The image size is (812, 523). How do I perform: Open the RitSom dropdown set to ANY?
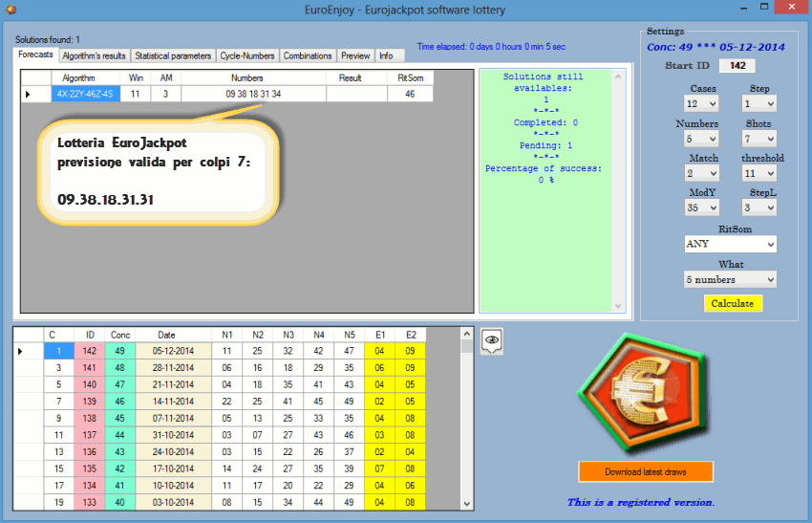coord(730,244)
